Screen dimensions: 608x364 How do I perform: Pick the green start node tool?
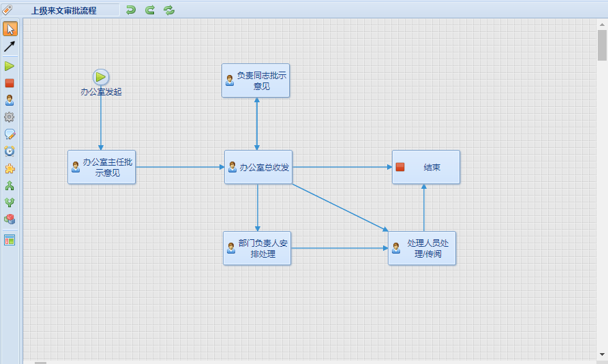(10, 66)
